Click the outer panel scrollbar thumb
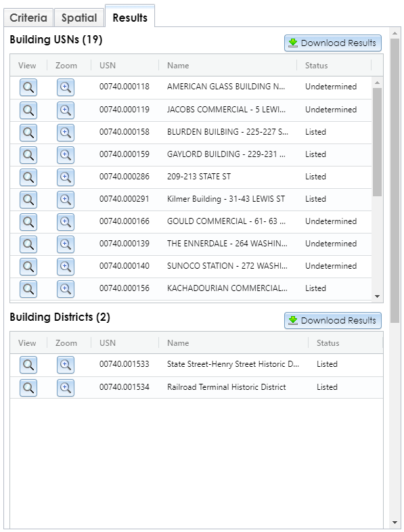Viewport: 404px width, 532px height. (395, 181)
